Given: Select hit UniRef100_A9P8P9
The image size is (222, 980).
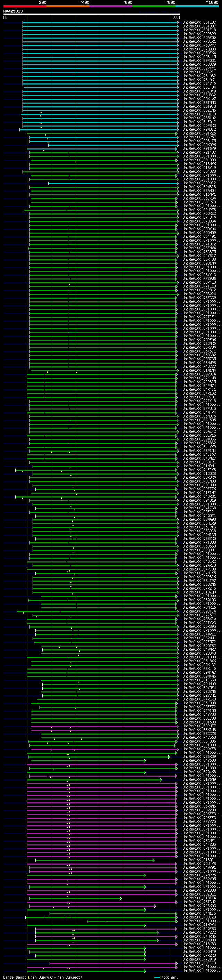Looking at the screenshot, I should click(199, 34).
